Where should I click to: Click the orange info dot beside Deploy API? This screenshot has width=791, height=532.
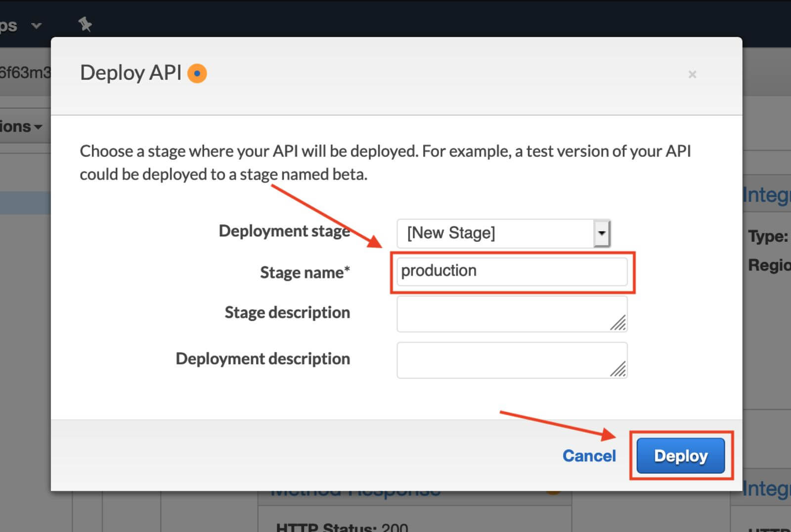tap(197, 73)
